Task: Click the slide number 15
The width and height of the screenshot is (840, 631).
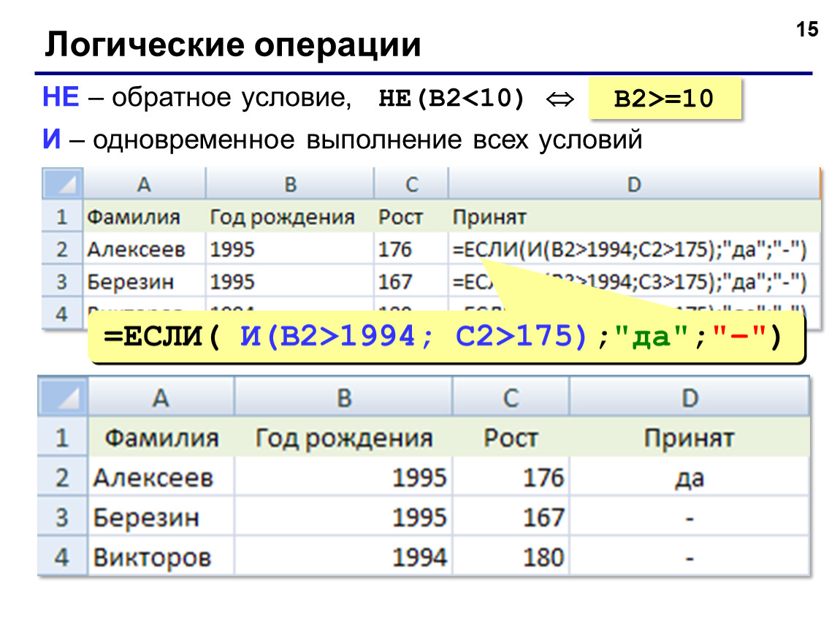Action: (x=807, y=29)
